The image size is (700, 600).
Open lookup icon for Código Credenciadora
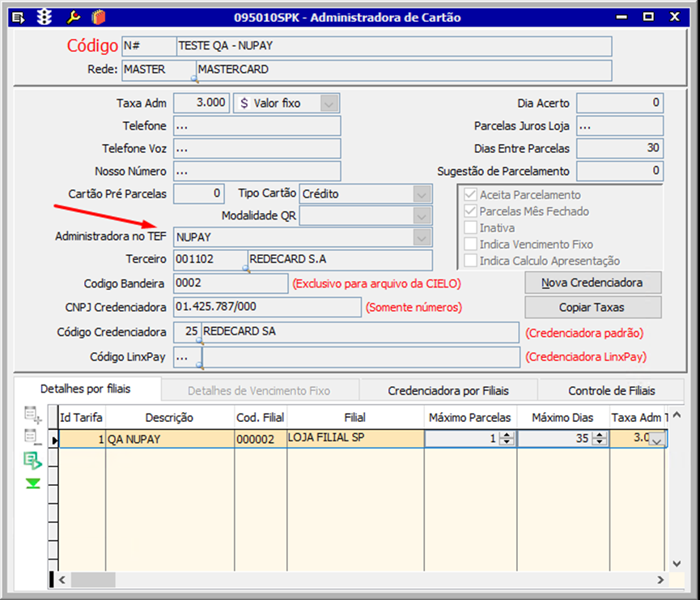tap(200, 341)
